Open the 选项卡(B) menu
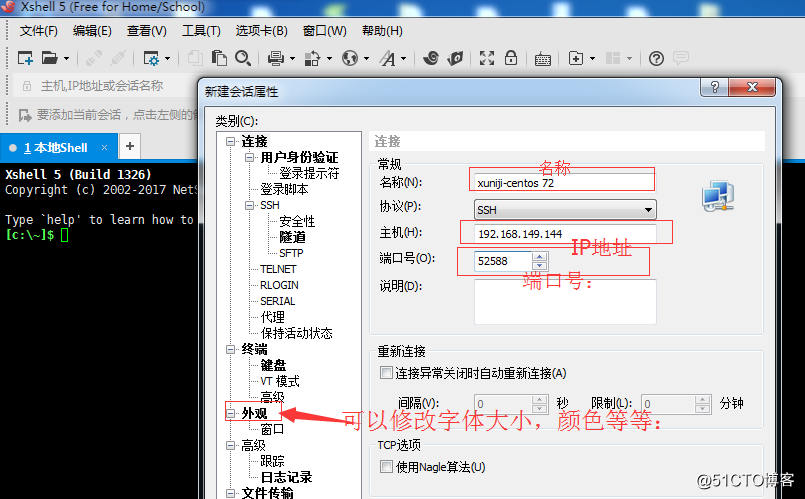This screenshot has width=805, height=499. (x=261, y=31)
